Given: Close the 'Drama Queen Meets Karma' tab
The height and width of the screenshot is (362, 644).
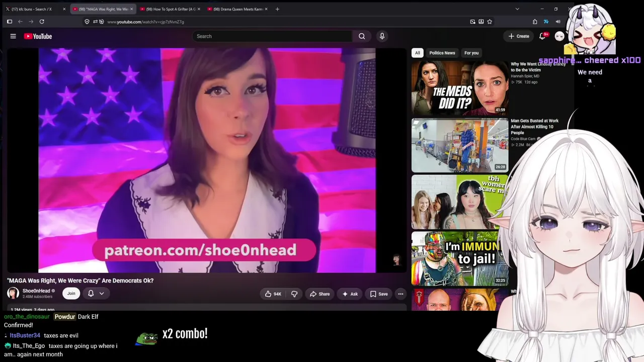Looking at the screenshot, I should pos(266,9).
